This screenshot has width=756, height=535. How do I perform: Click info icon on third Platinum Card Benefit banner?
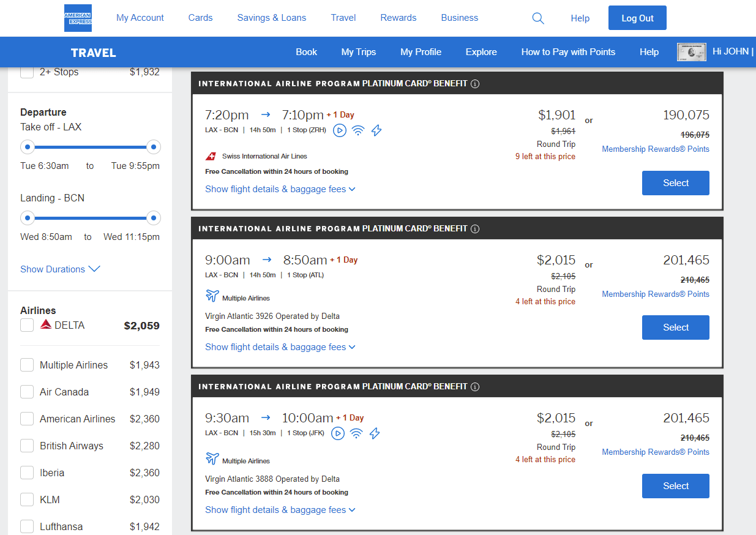click(475, 387)
